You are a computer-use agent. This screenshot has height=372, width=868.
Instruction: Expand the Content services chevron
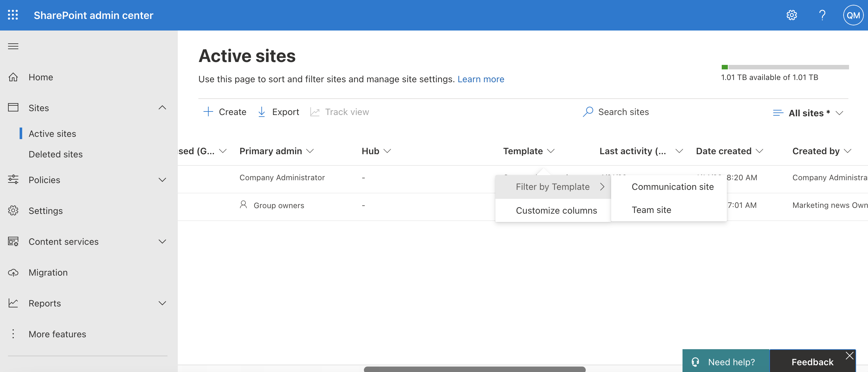point(162,241)
